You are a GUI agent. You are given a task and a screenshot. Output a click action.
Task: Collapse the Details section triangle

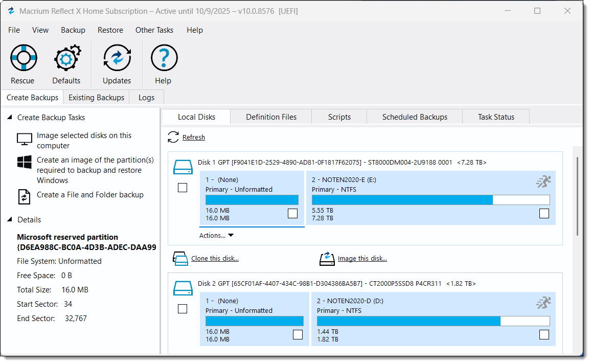(x=10, y=220)
